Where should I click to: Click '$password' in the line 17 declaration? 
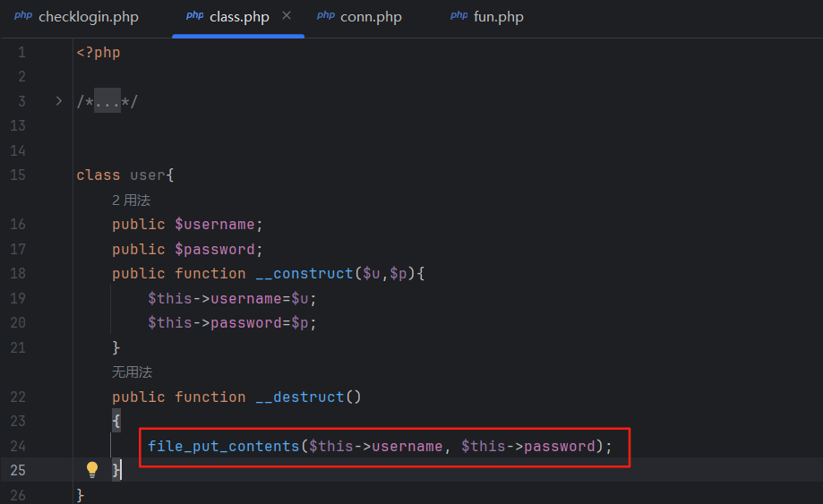(x=214, y=249)
